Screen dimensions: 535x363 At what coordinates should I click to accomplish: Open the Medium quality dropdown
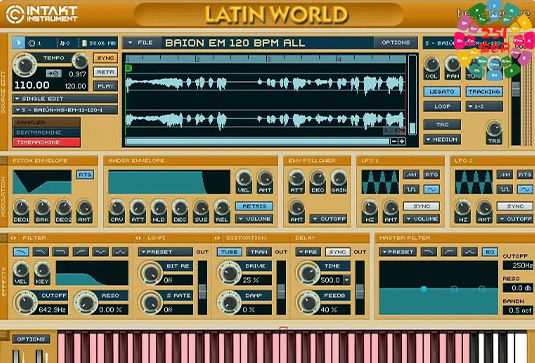442,139
